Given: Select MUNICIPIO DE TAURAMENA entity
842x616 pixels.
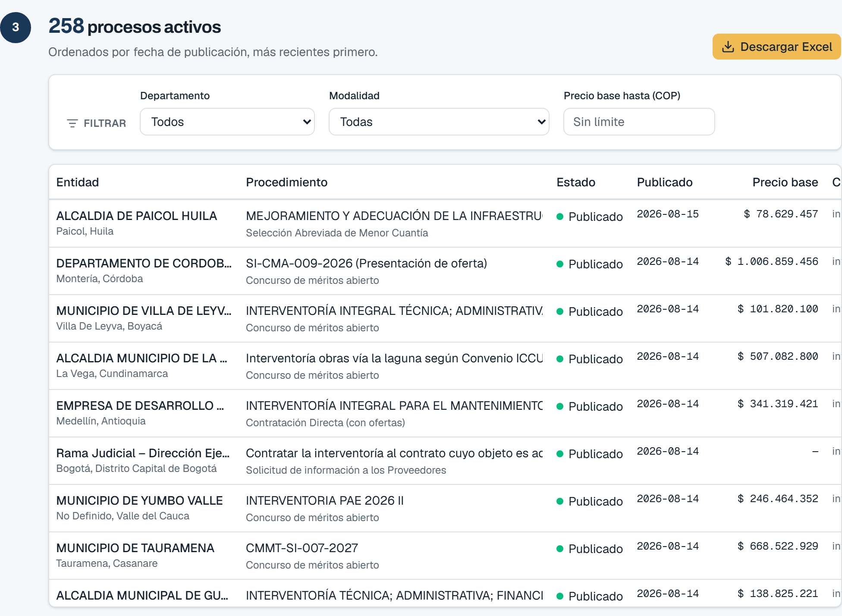Looking at the screenshot, I should tap(135, 548).
